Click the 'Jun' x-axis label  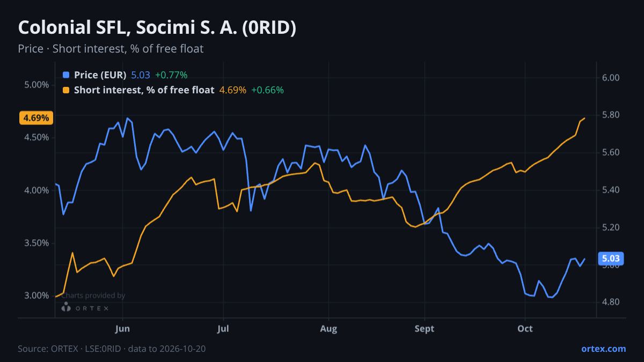[x=123, y=329]
